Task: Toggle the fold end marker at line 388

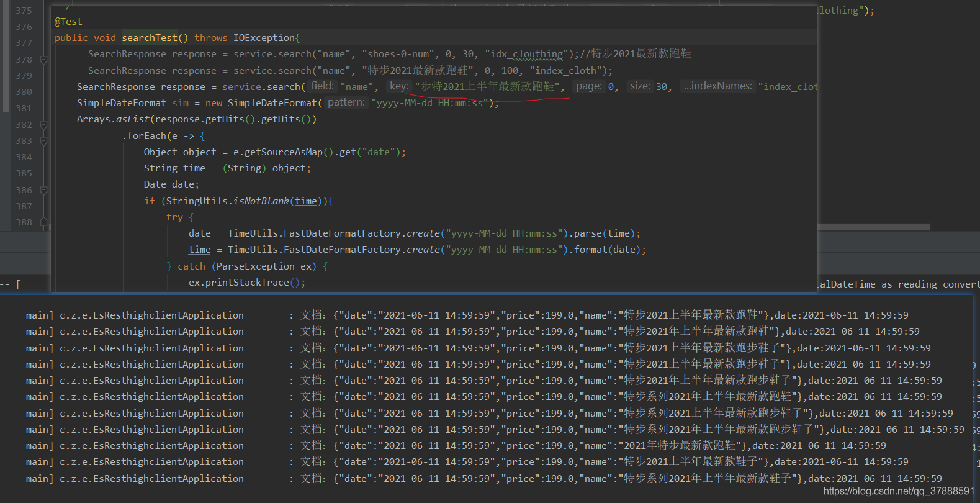Action: click(x=43, y=222)
